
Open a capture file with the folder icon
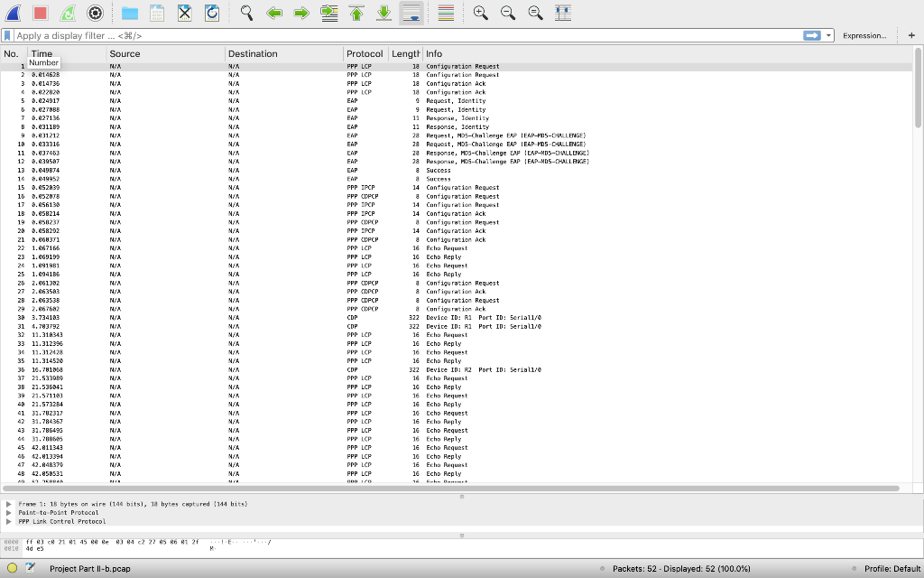click(129, 13)
